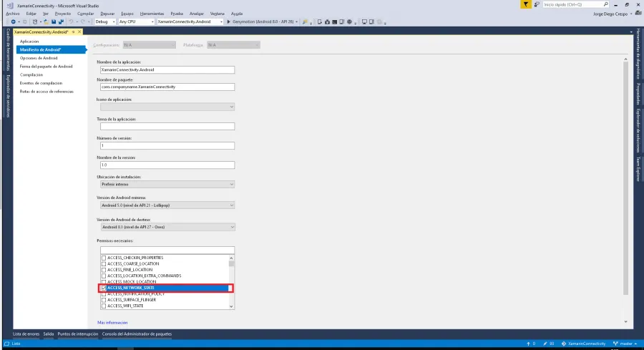The height and width of the screenshot is (350, 644).
Task: Click the Save All toolbar icon
Action: tap(62, 21)
